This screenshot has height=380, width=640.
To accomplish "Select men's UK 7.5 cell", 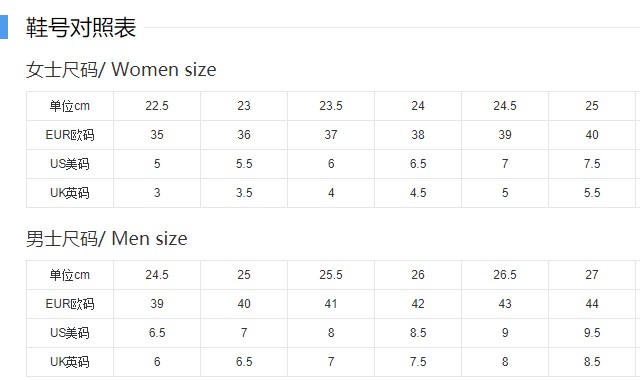I will click(x=418, y=362).
